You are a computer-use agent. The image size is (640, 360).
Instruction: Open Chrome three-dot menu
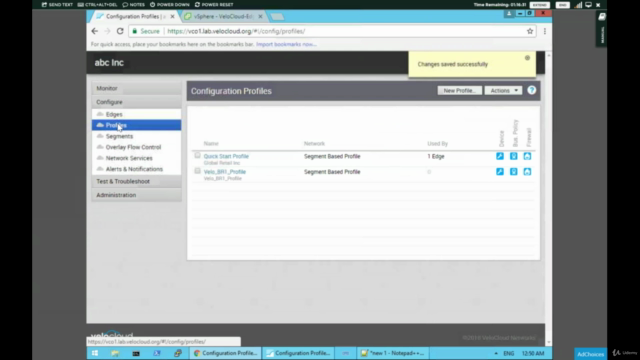click(x=544, y=31)
